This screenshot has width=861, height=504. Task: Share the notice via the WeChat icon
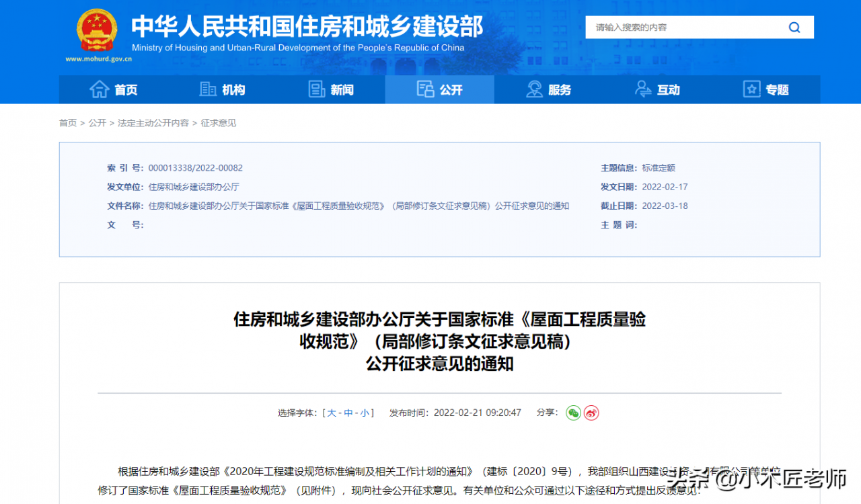573,413
